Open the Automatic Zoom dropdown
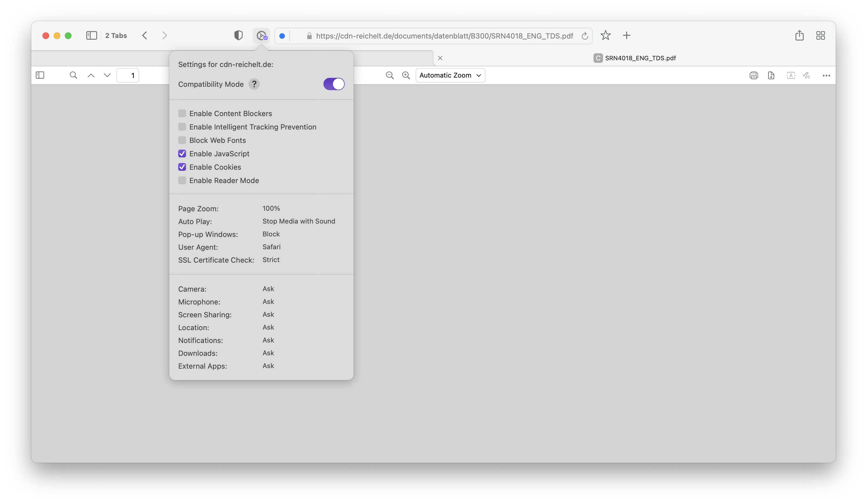Image resolution: width=867 pixels, height=504 pixels. tap(450, 75)
